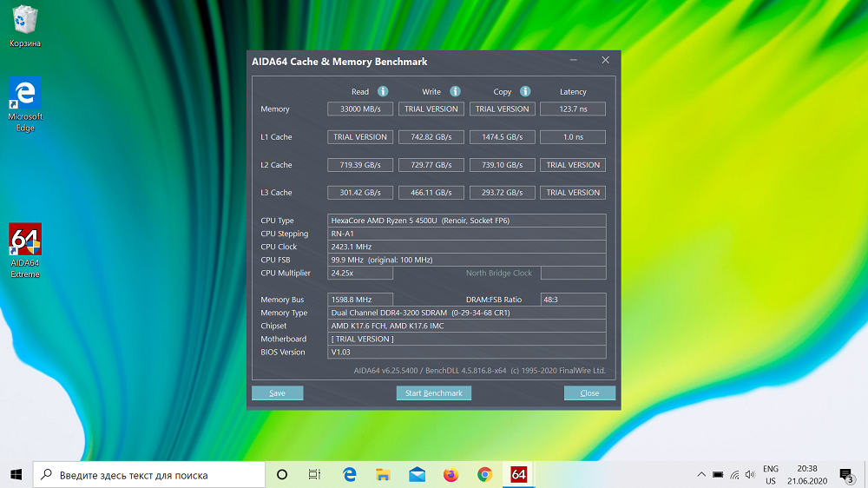Click the AIDA64 v6.25.5400 version footer text
The width and height of the screenshot is (868, 488).
click(479, 371)
